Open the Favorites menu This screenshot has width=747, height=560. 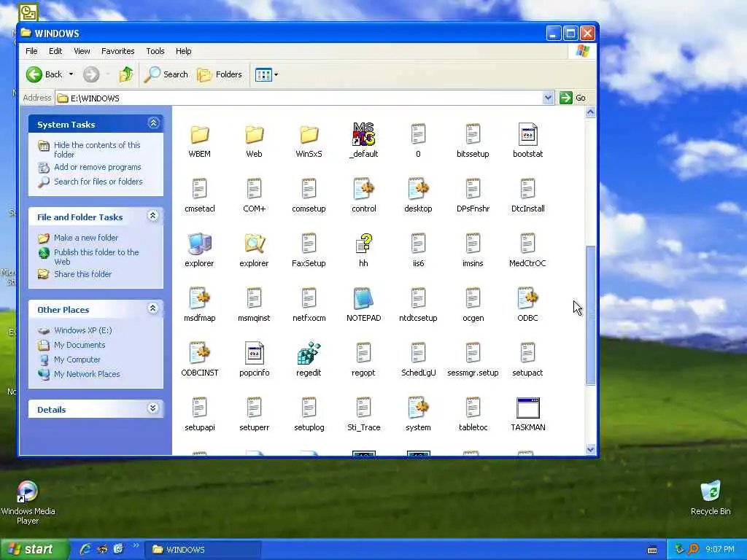[x=117, y=51]
